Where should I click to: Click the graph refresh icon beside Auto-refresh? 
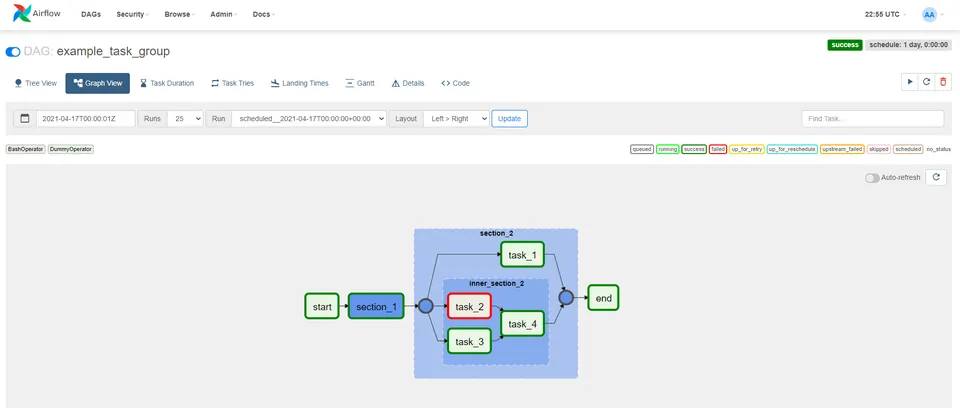(x=936, y=178)
